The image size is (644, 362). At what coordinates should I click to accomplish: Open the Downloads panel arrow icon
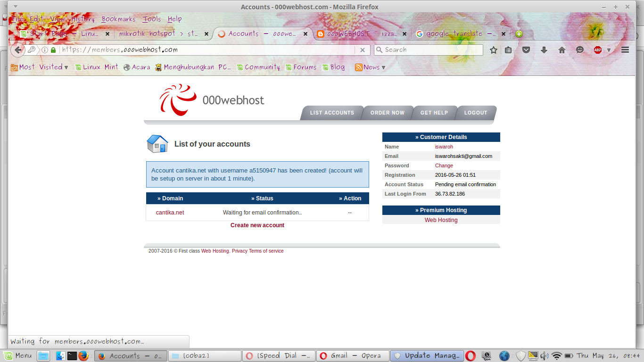pos(544,49)
